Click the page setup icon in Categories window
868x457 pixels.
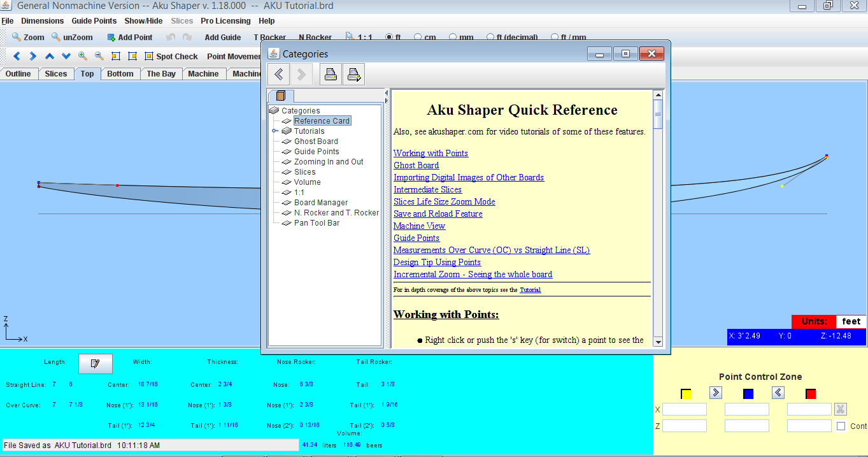pyautogui.click(x=354, y=75)
